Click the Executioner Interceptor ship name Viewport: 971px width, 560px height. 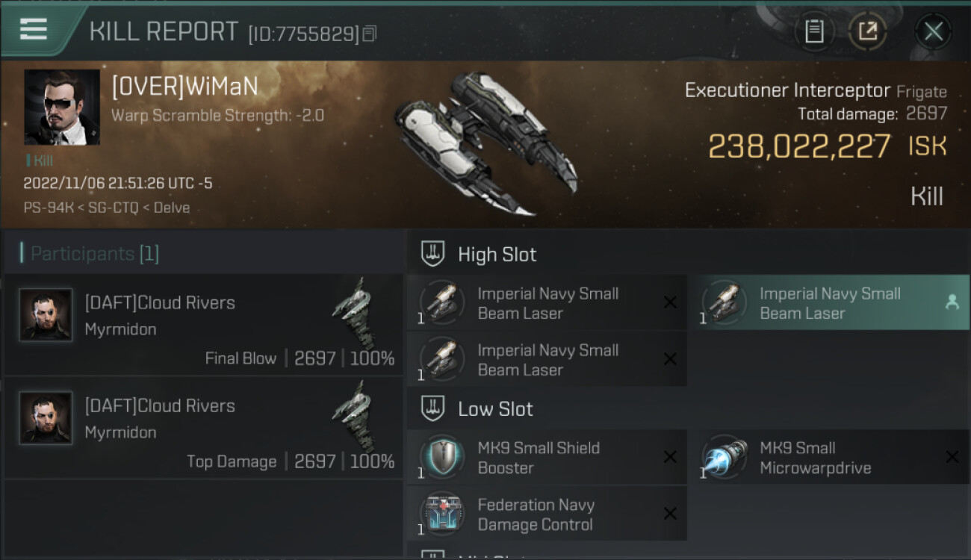tap(787, 90)
